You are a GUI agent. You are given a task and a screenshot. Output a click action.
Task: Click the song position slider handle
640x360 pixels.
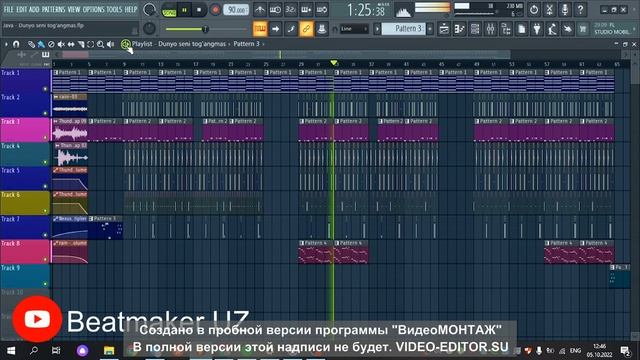(x=205, y=29)
